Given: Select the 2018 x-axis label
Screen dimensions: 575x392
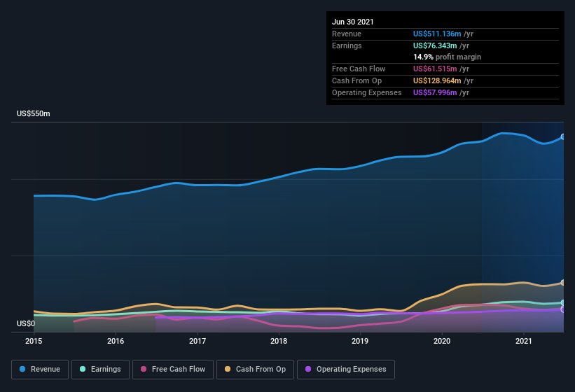Looking at the screenshot, I should pos(279,341).
